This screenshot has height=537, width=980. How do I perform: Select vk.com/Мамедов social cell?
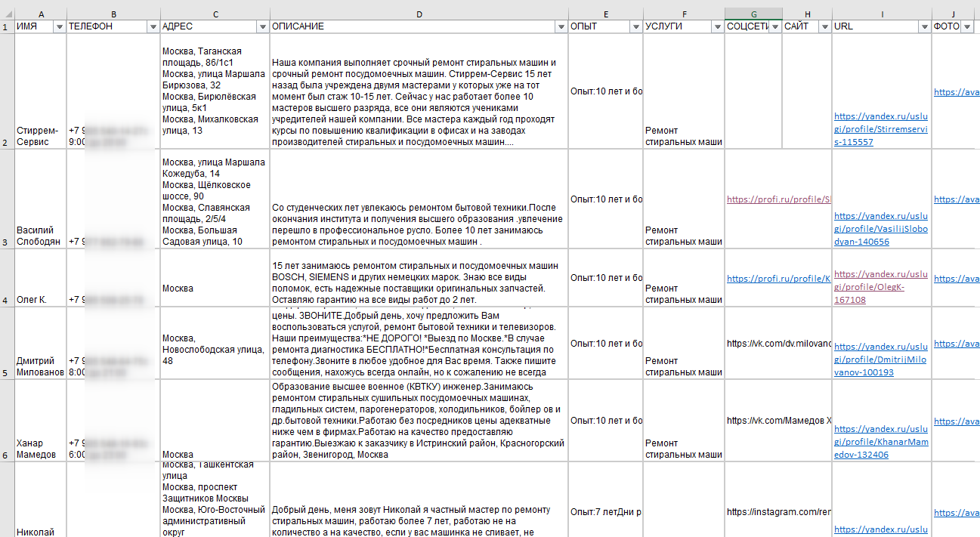(x=778, y=420)
